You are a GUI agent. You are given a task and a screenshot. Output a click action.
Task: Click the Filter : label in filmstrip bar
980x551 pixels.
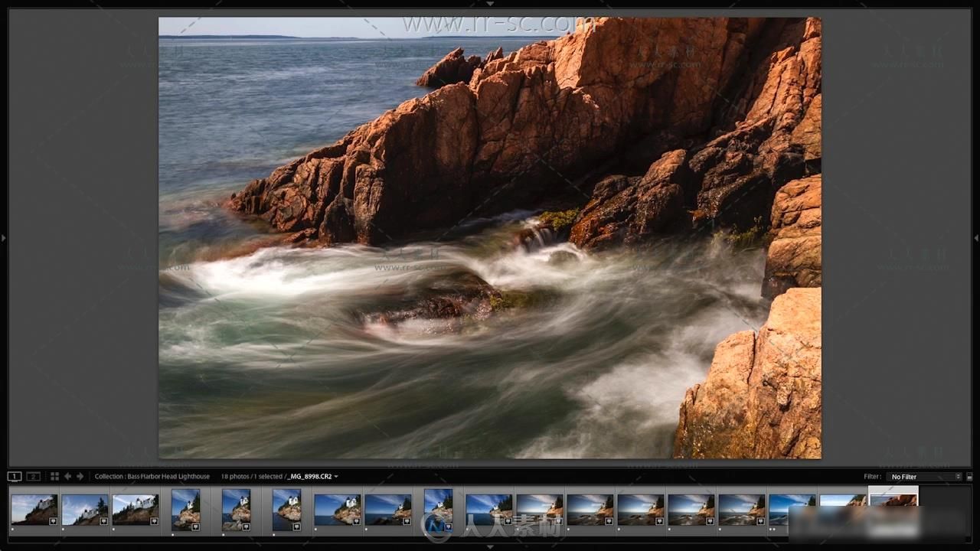(x=872, y=476)
